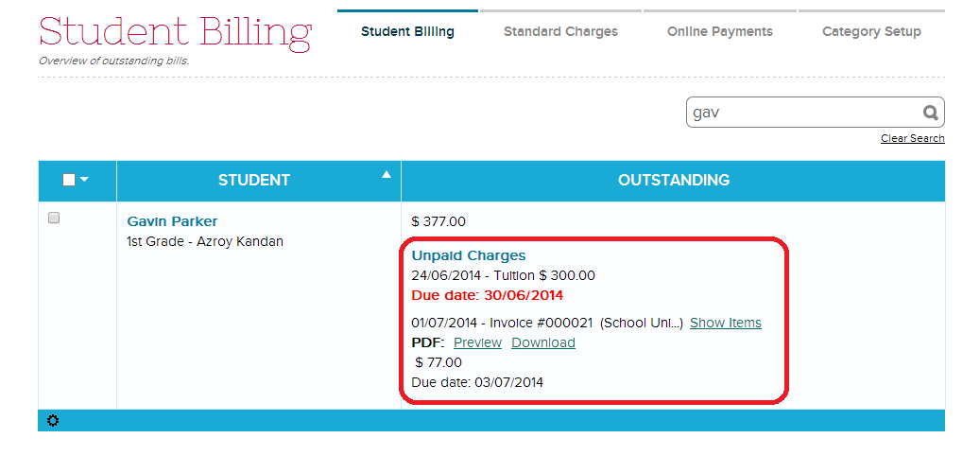Open the dropdown arrow beside header checkbox
This screenshot has height=473, width=980.
point(85,180)
